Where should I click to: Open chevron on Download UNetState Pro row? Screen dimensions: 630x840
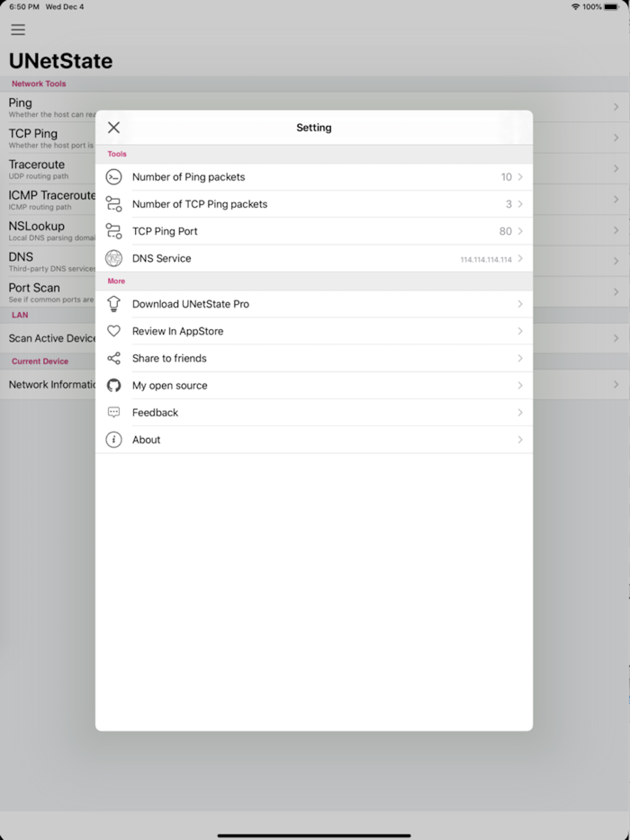pos(520,304)
